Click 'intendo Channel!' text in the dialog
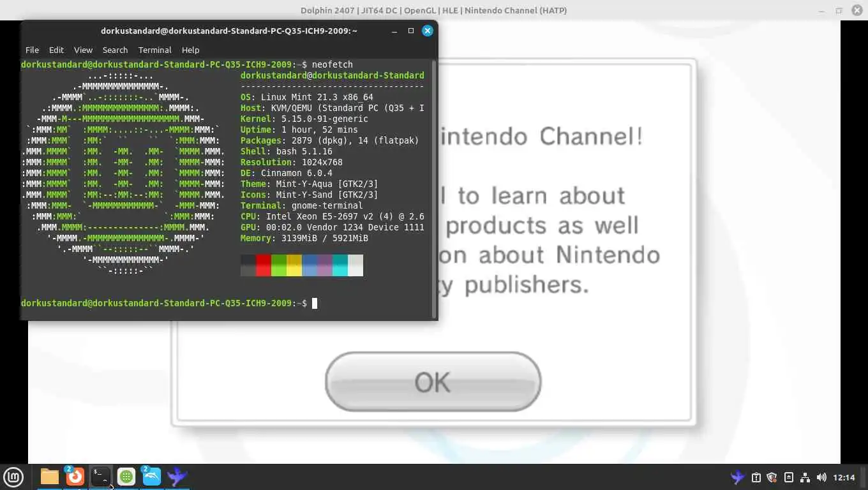This screenshot has width=868, height=490. click(x=541, y=136)
